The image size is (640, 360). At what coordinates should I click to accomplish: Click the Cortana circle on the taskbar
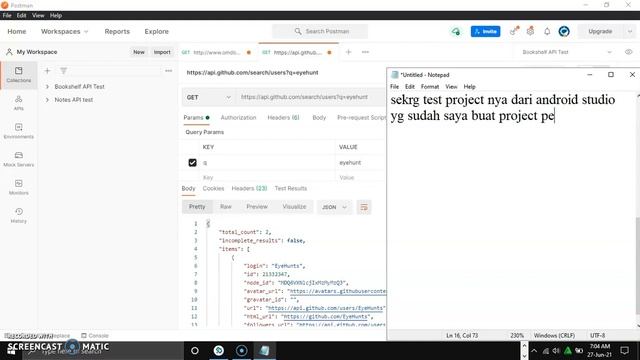195,351
